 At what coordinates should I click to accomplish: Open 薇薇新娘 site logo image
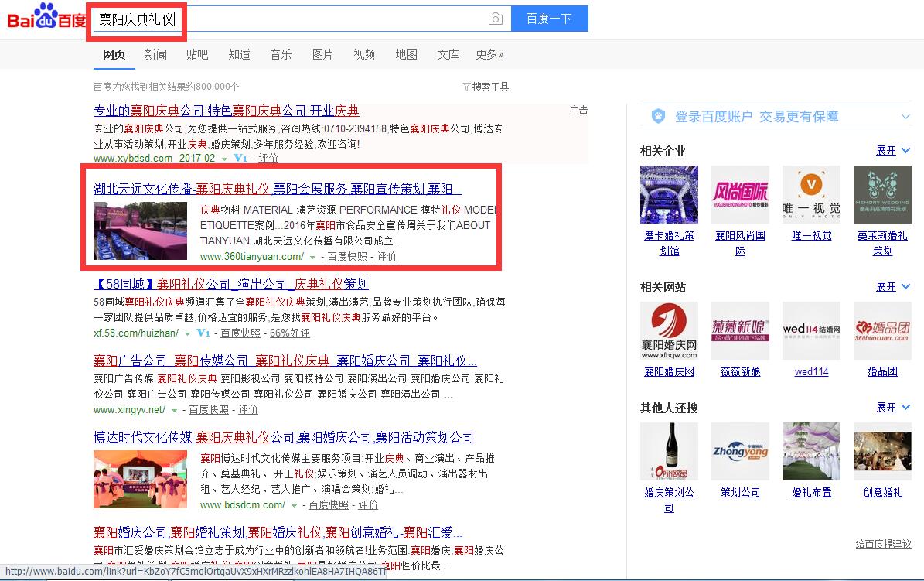tap(740, 331)
